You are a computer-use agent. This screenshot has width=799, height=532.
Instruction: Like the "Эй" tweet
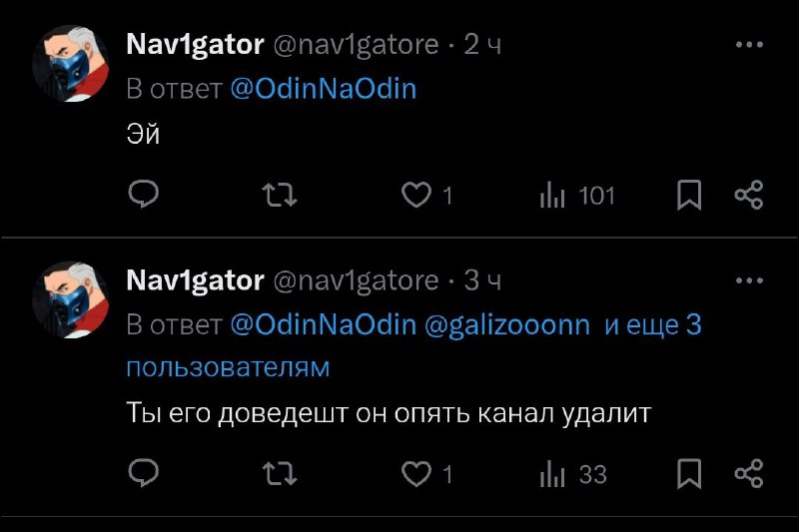click(x=415, y=196)
